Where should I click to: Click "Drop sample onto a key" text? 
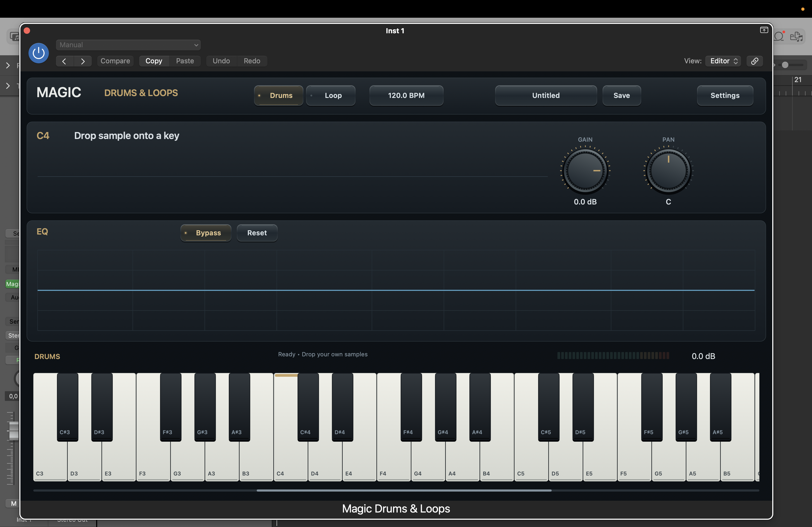pos(126,136)
